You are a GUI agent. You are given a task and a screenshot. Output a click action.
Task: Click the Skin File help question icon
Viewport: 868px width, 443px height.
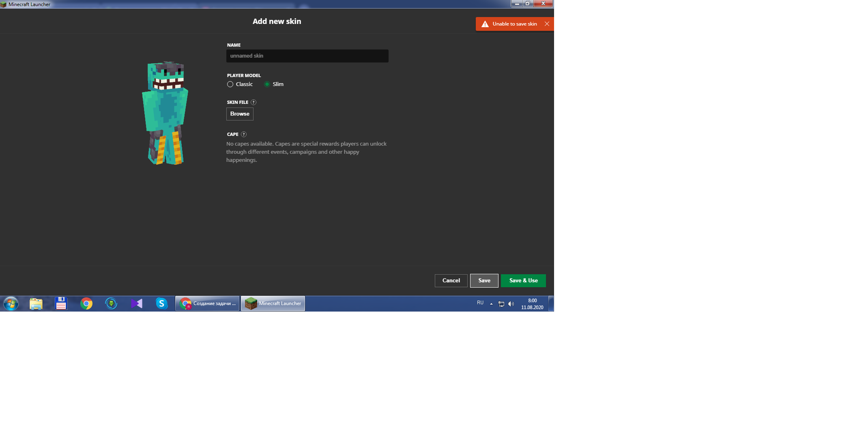[x=254, y=102]
